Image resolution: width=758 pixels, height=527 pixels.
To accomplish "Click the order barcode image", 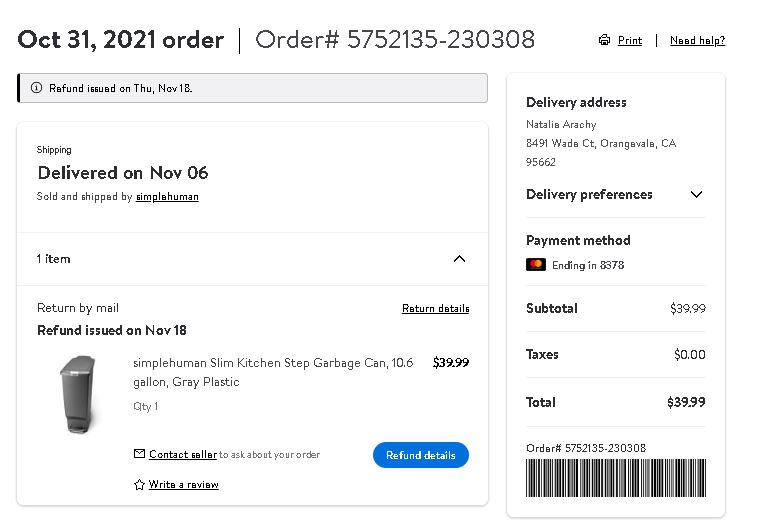I will [x=616, y=478].
